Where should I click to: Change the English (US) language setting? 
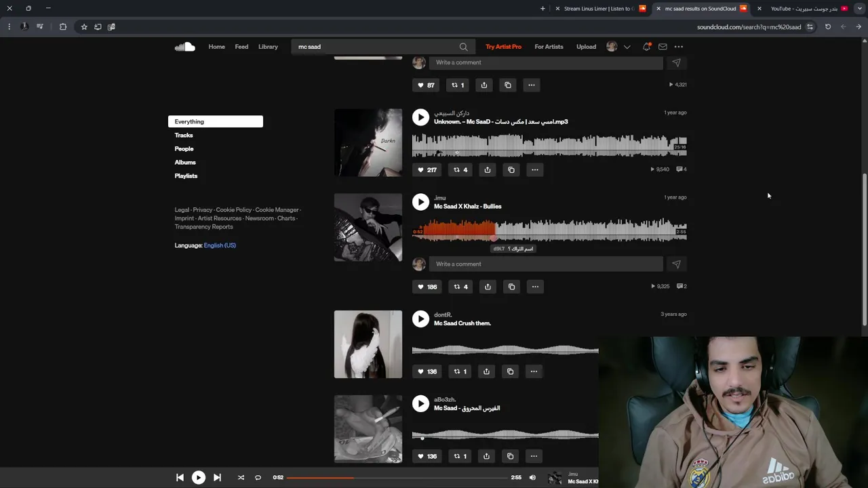tap(220, 245)
